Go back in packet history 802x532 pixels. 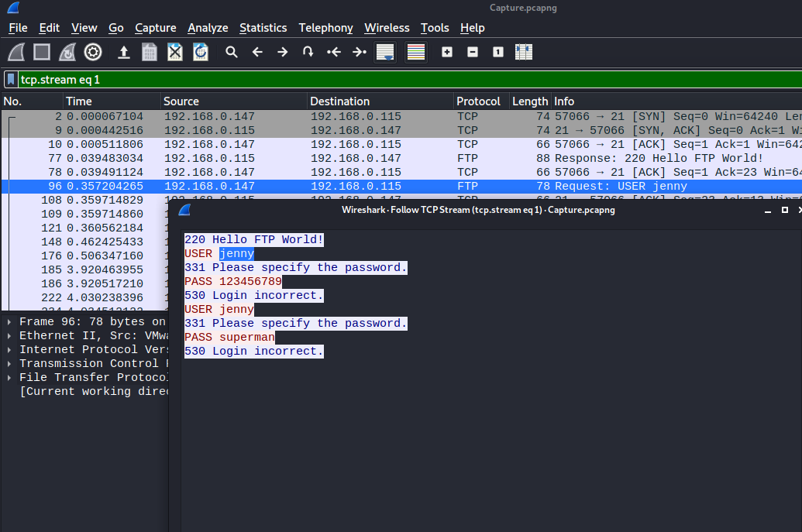click(x=257, y=52)
